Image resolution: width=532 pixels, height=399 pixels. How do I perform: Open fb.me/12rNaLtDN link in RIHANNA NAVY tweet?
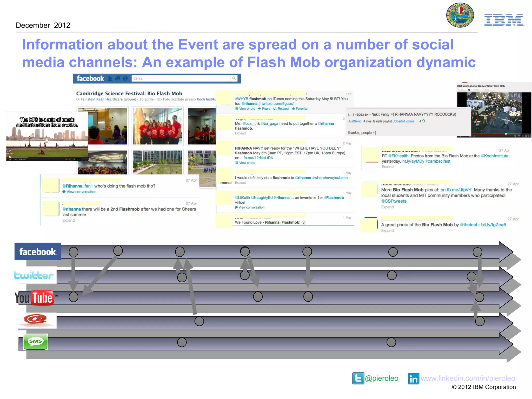click(x=258, y=158)
